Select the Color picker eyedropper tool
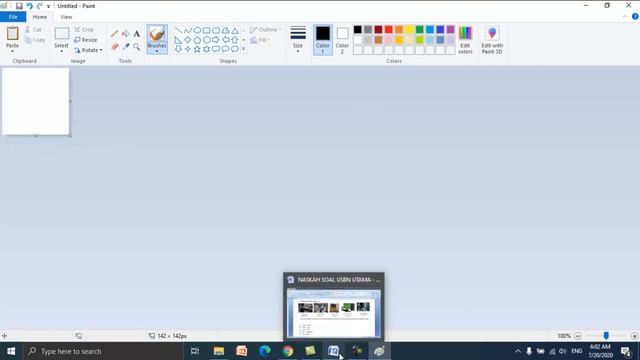 [126, 47]
